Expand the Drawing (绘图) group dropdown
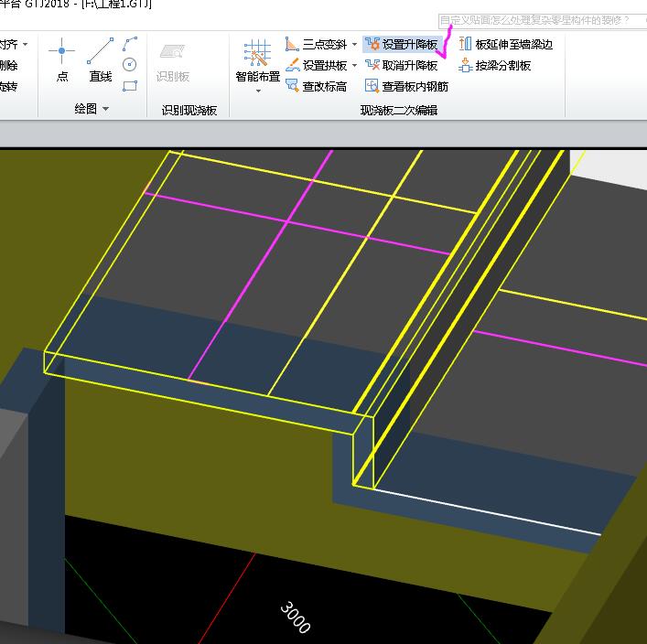Viewport: 647px width, 644px height. click(105, 109)
